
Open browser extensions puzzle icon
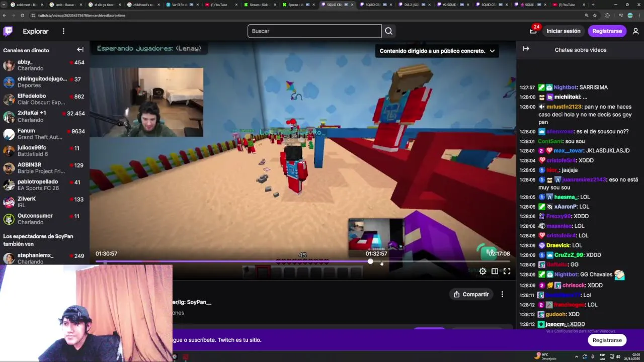pyautogui.click(x=607, y=16)
